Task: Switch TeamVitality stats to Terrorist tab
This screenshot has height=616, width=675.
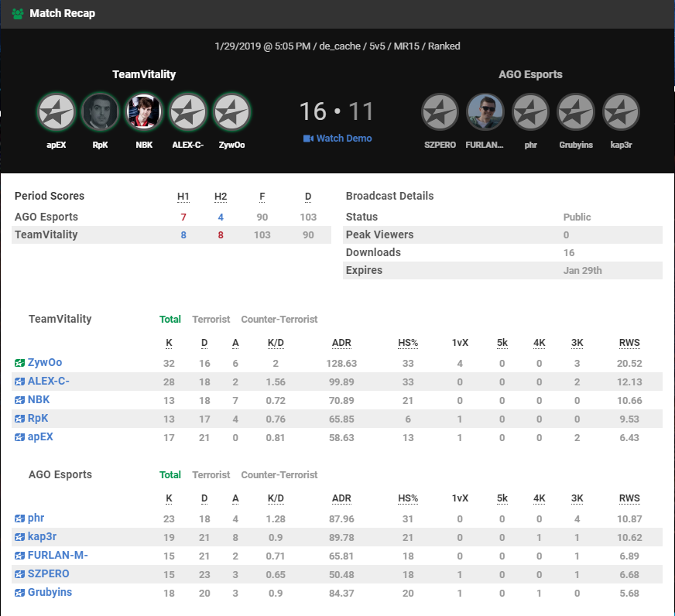Action: click(211, 320)
